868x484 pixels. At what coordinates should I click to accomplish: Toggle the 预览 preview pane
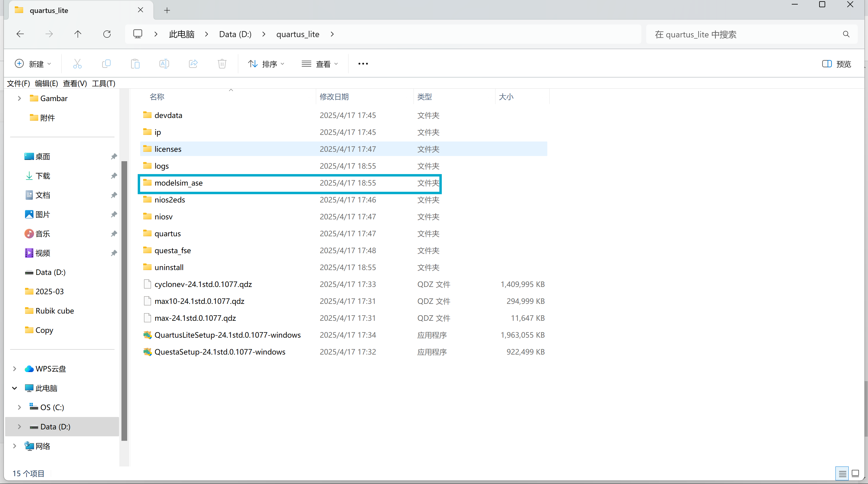tap(836, 64)
